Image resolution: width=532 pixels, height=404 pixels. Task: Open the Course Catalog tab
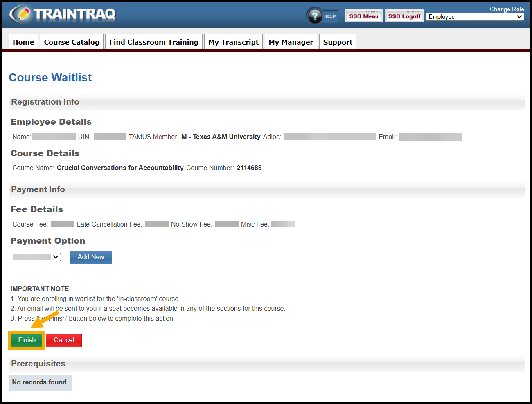coord(72,42)
